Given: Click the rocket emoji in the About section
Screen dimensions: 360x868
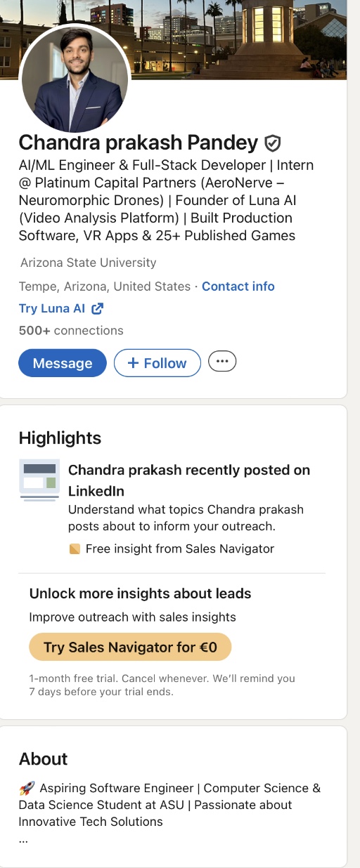Looking at the screenshot, I should tap(26, 789).
